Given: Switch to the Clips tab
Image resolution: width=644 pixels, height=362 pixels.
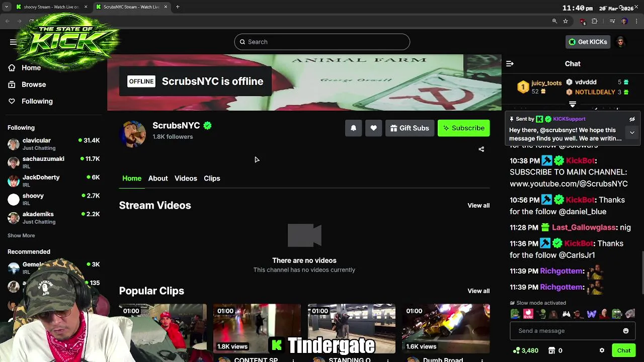Looking at the screenshot, I should [212, 178].
